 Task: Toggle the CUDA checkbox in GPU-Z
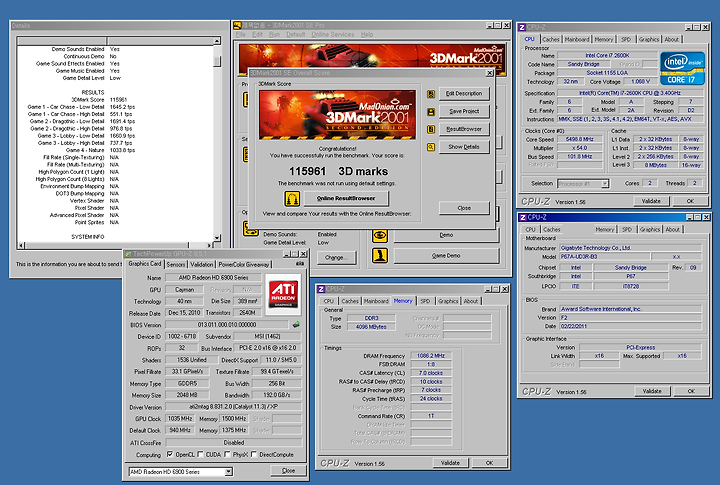click(x=200, y=454)
